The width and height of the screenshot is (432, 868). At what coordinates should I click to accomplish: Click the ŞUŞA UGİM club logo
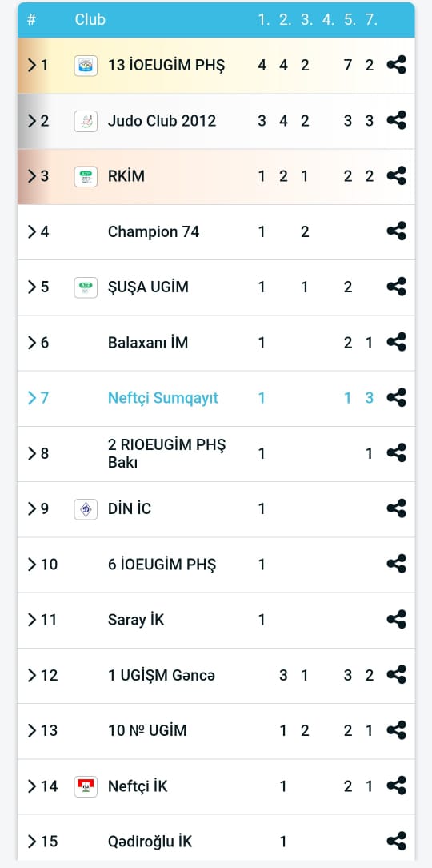pyautogui.click(x=86, y=287)
